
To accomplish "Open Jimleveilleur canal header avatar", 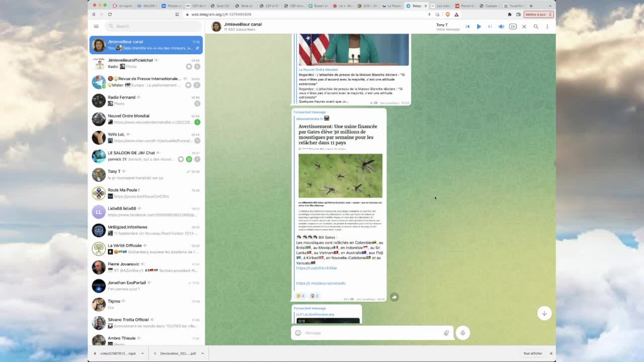I will point(216,27).
